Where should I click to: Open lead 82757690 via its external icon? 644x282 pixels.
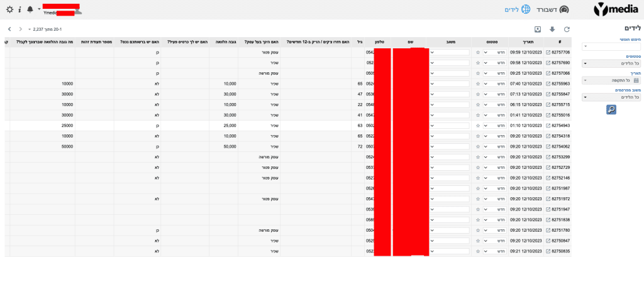tap(548, 63)
